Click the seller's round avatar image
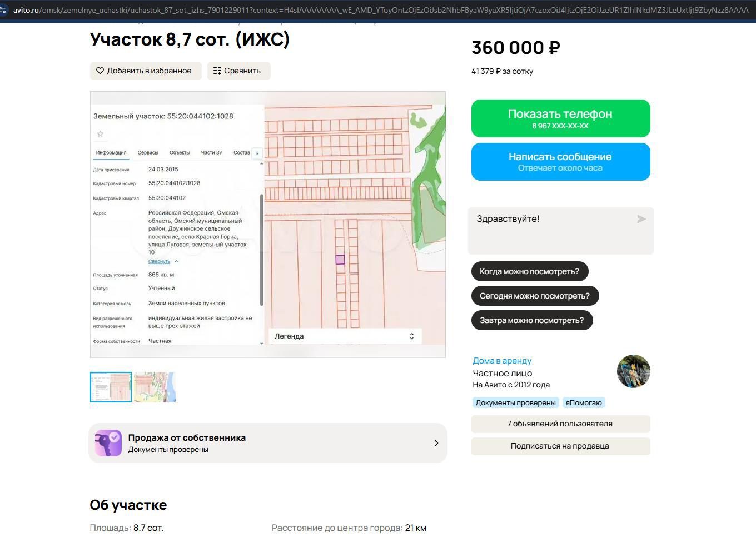The image size is (756, 542). pyautogui.click(x=634, y=371)
